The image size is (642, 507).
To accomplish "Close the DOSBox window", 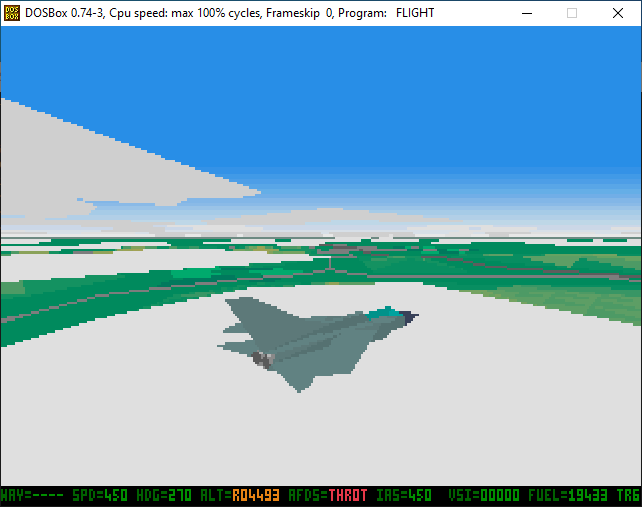I will pyautogui.click(x=618, y=13).
